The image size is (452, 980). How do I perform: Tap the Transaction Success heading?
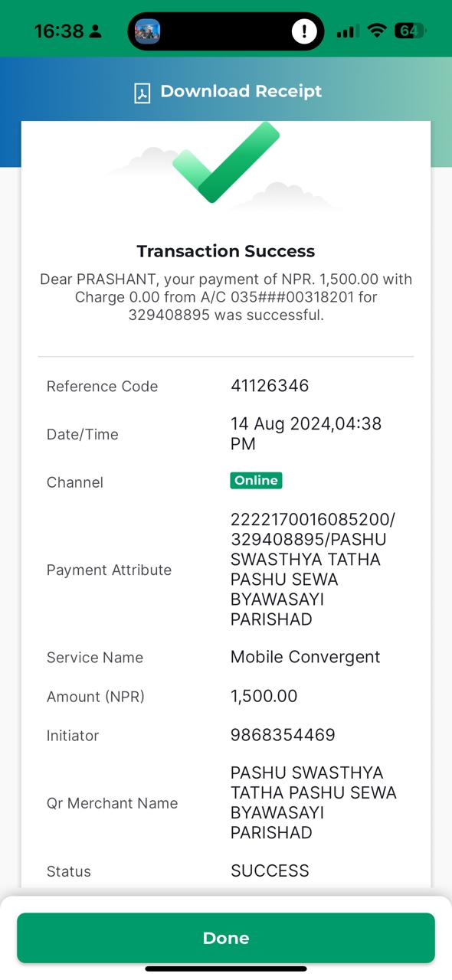click(226, 251)
